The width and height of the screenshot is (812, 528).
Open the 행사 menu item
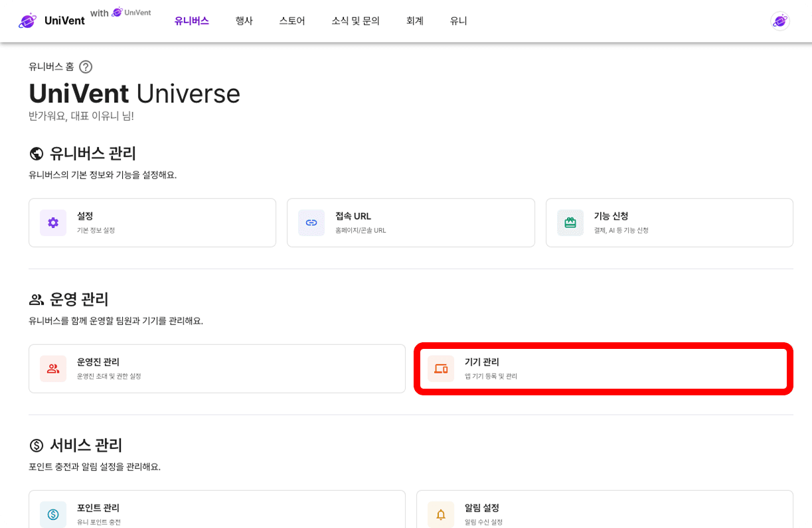(x=244, y=21)
